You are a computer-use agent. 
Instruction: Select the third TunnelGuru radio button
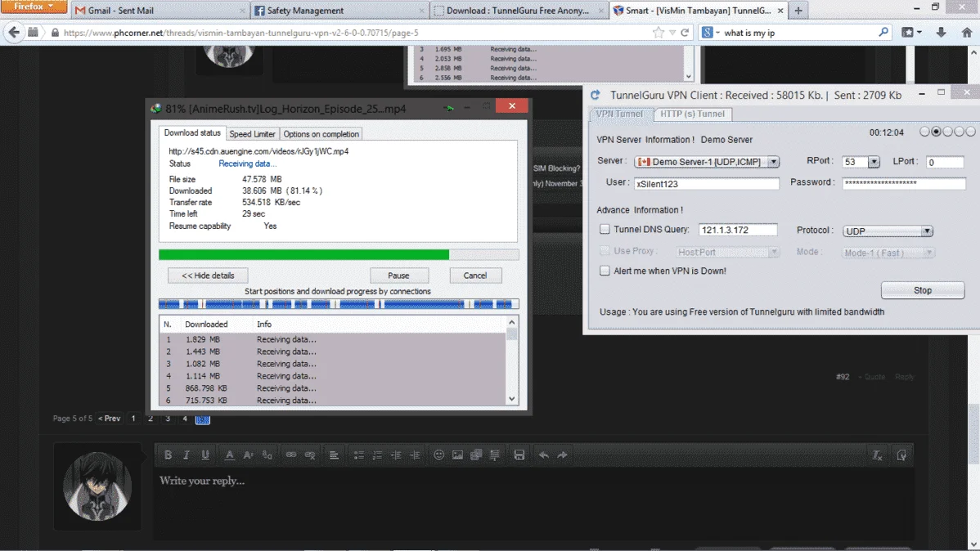(x=947, y=132)
